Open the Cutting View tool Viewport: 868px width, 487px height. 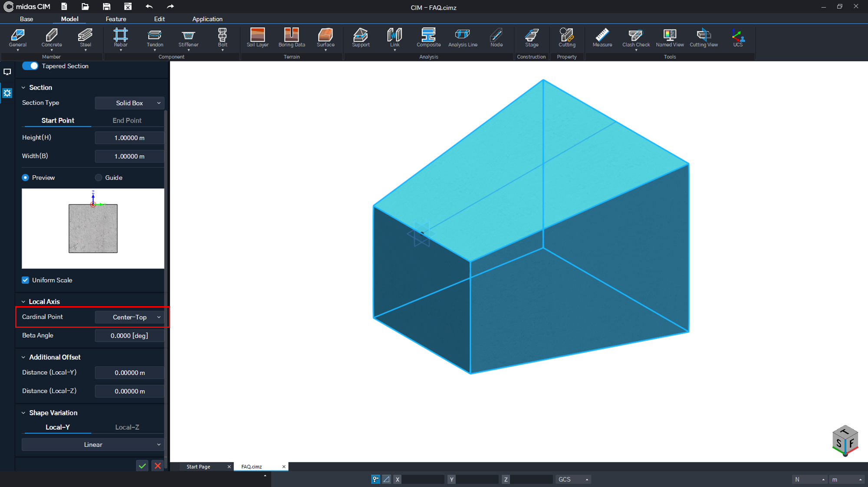[704, 38]
